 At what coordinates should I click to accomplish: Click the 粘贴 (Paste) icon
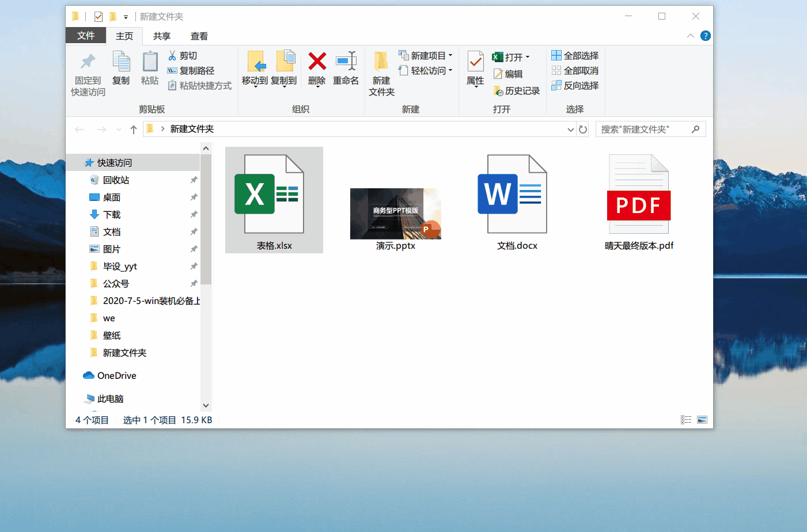(150, 68)
